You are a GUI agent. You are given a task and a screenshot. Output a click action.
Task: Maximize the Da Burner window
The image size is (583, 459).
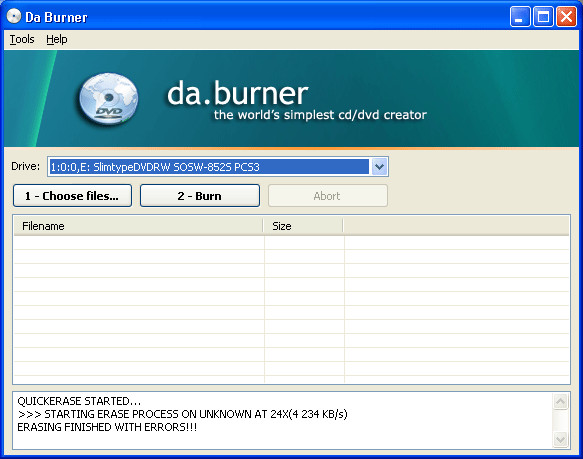(x=543, y=17)
